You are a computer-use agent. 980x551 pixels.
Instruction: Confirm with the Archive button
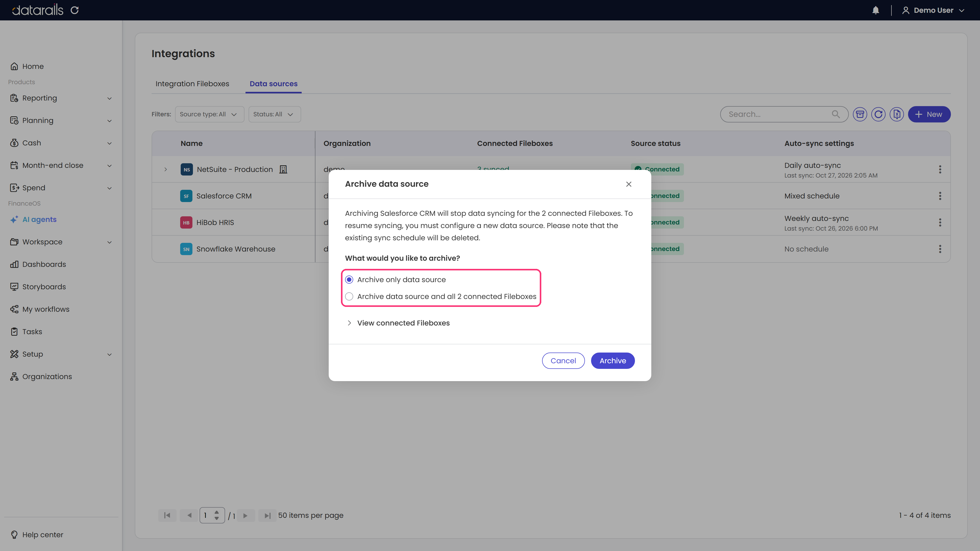tap(612, 360)
